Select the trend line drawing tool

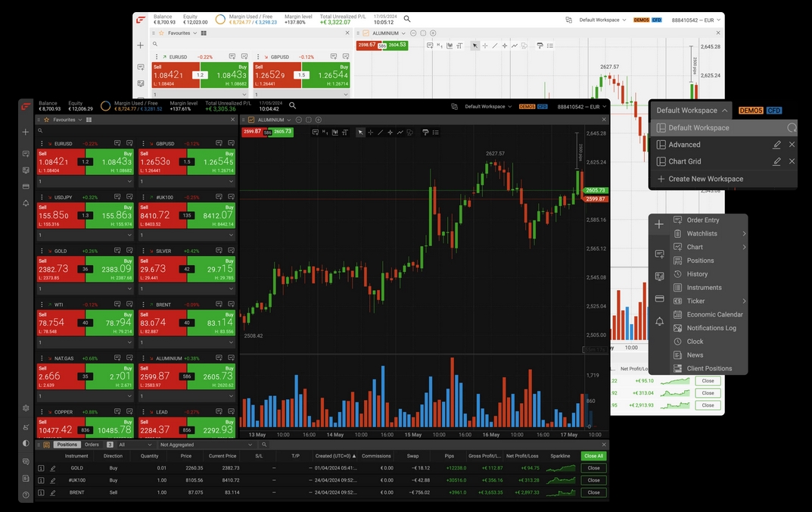tap(380, 133)
